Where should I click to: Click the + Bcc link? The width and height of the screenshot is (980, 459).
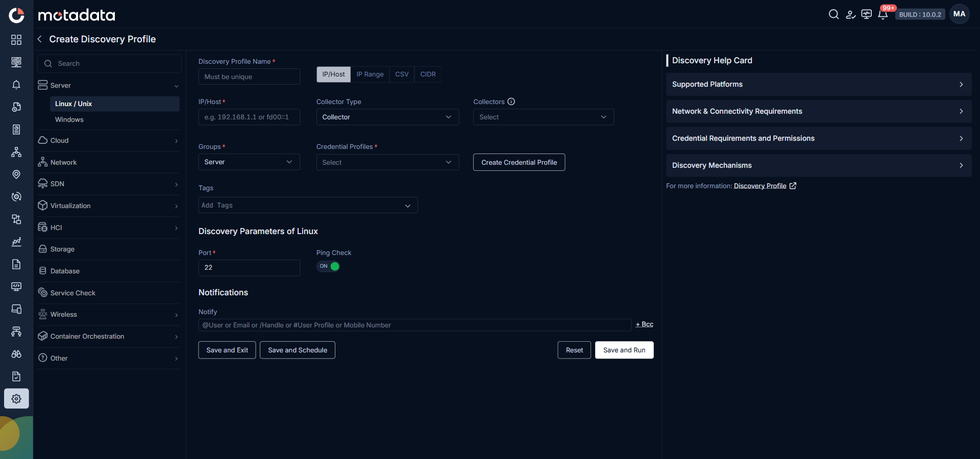[x=644, y=324]
